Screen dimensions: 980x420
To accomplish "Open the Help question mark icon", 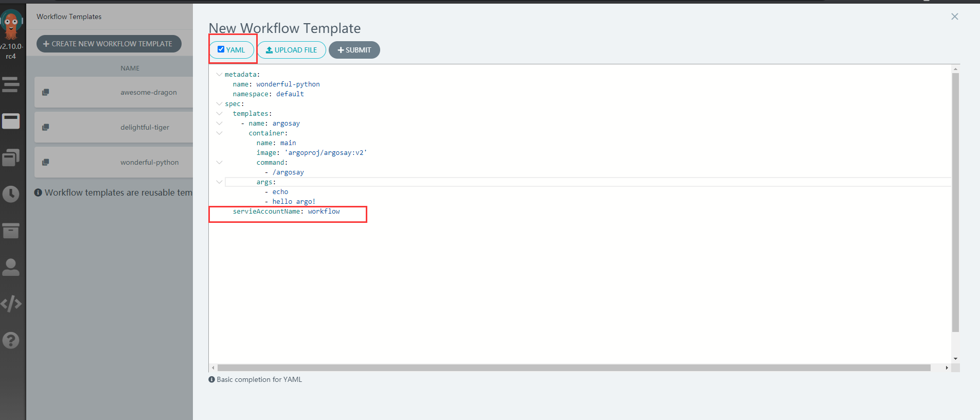I will [11, 340].
